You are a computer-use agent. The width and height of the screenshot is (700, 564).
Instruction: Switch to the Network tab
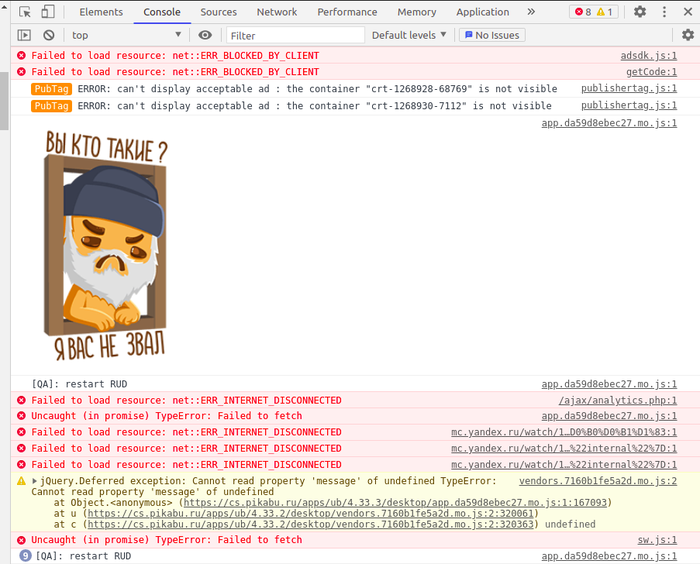click(x=277, y=12)
